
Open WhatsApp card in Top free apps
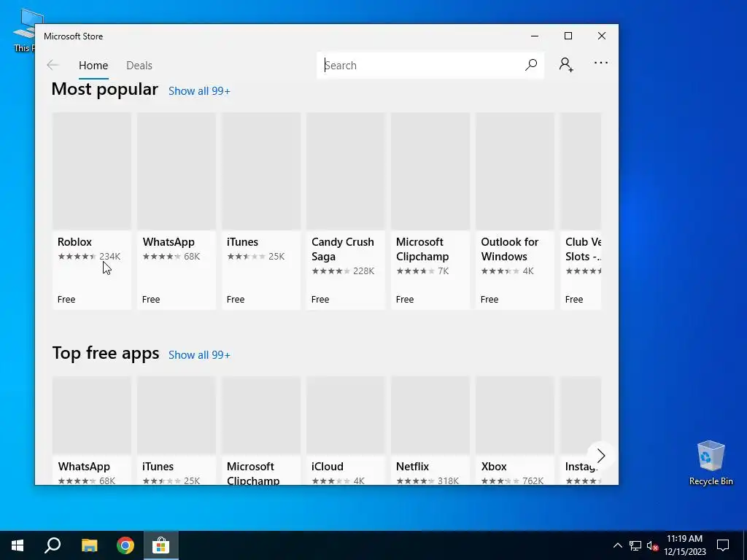click(91, 430)
